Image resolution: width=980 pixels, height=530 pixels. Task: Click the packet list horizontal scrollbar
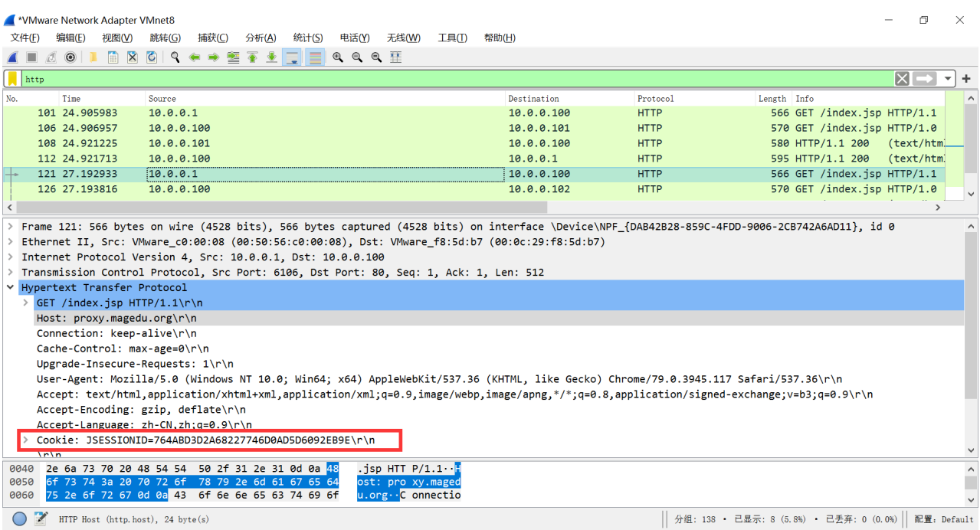pyautogui.click(x=283, y=208)
